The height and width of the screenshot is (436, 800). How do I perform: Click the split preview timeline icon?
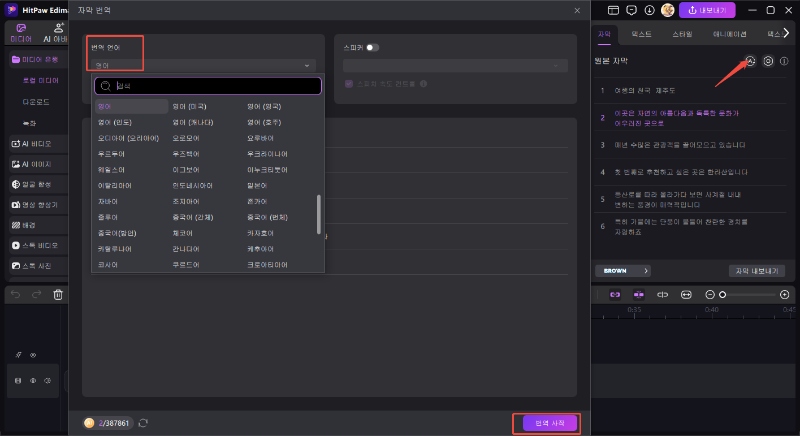coord(662,295)
